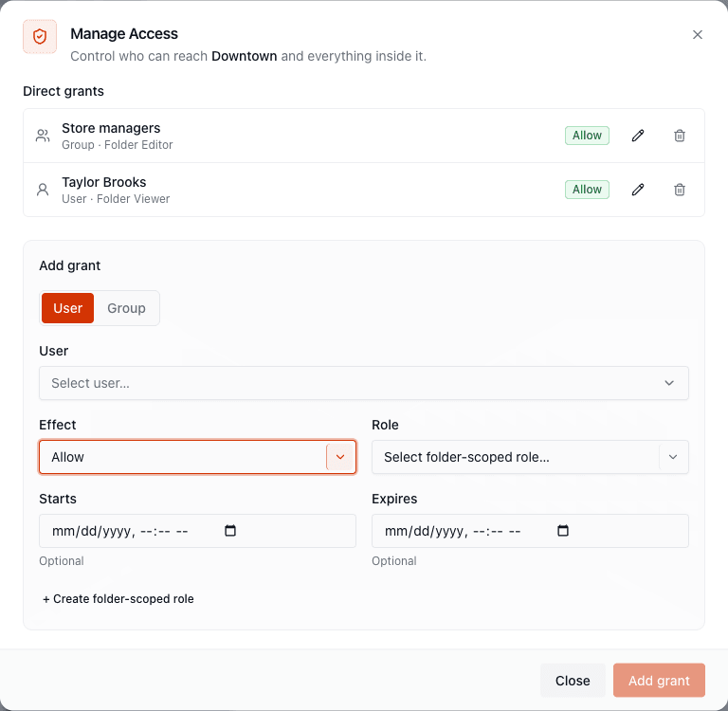The image size is (728, 711).
Task: Click the Expires field label
Action: (394, 499)
